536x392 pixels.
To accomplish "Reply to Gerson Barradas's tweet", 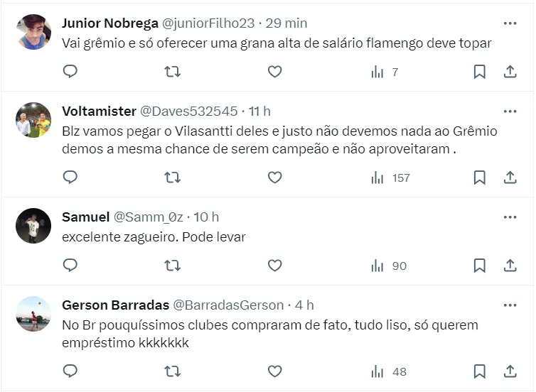I will tap(70, 371).
